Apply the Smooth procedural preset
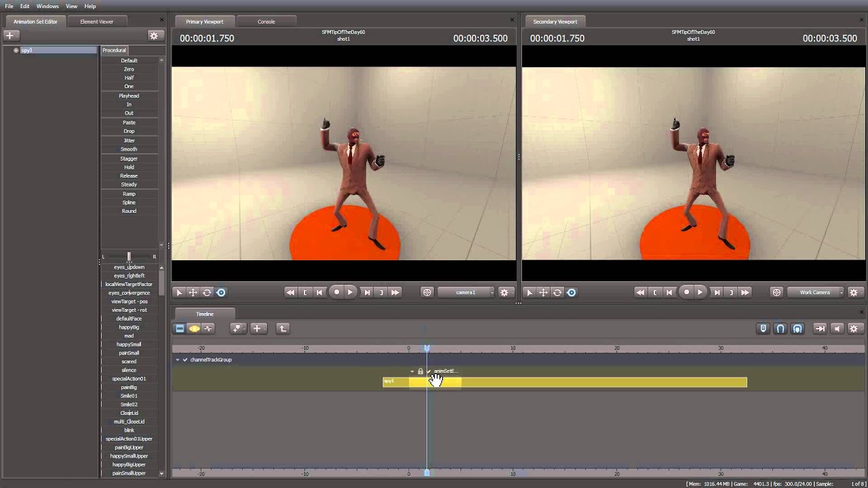 [129, 149]
